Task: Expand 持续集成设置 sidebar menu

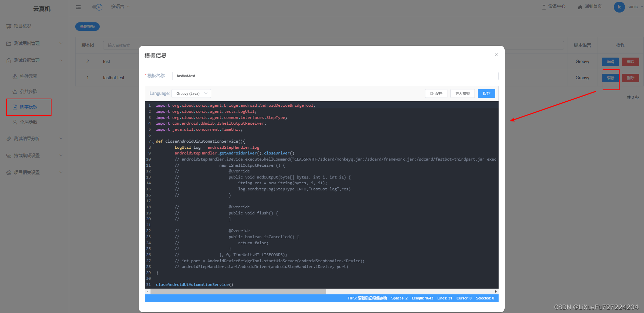Action: [x=35, y=155]
